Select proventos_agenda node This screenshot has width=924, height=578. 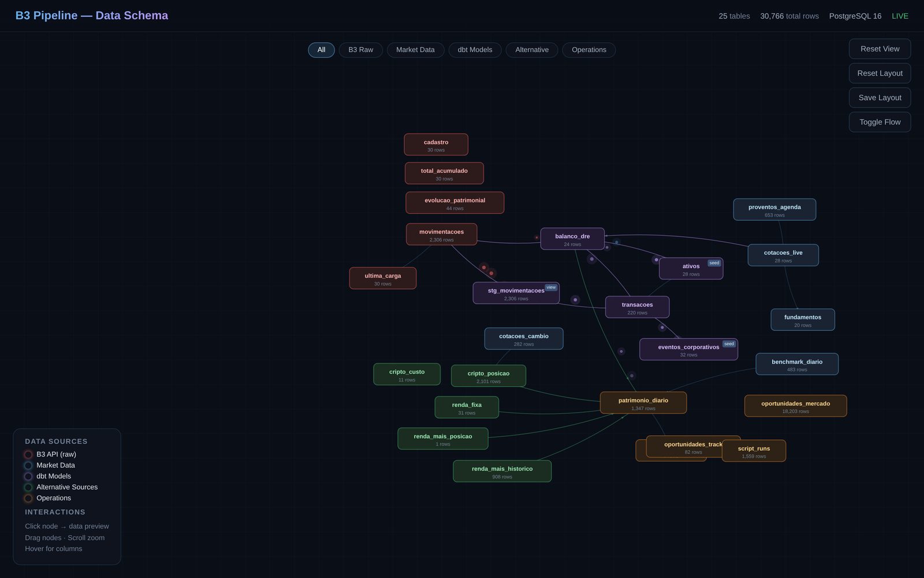[x=774, y=209]
